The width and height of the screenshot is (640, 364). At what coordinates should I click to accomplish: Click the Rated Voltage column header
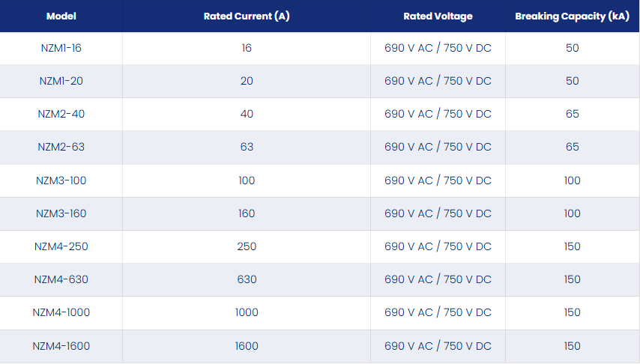coord(438,16)
